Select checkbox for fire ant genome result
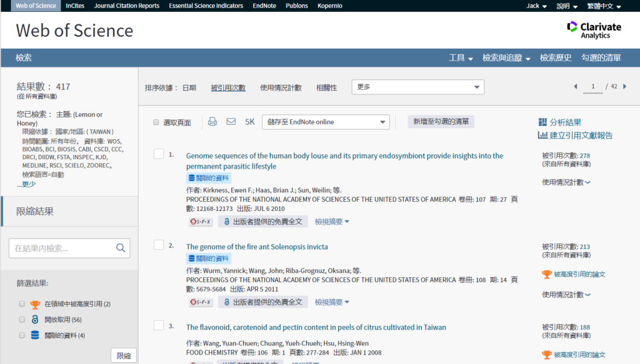The width and height of the screenshot is (640, 364). tap(159, 245)
